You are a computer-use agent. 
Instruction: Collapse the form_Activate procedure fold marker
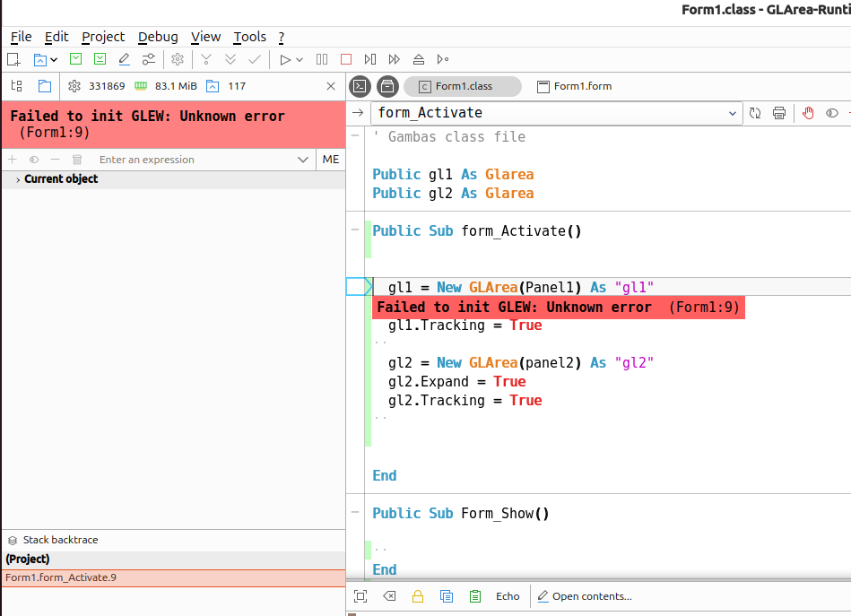(x=355, y=230)
